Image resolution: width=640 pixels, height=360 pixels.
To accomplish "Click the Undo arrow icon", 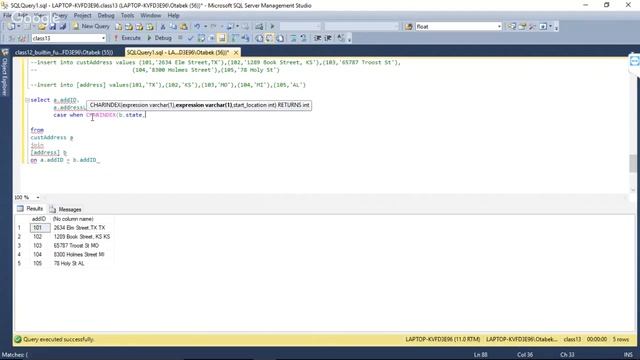I will click(x=197, y=27).
